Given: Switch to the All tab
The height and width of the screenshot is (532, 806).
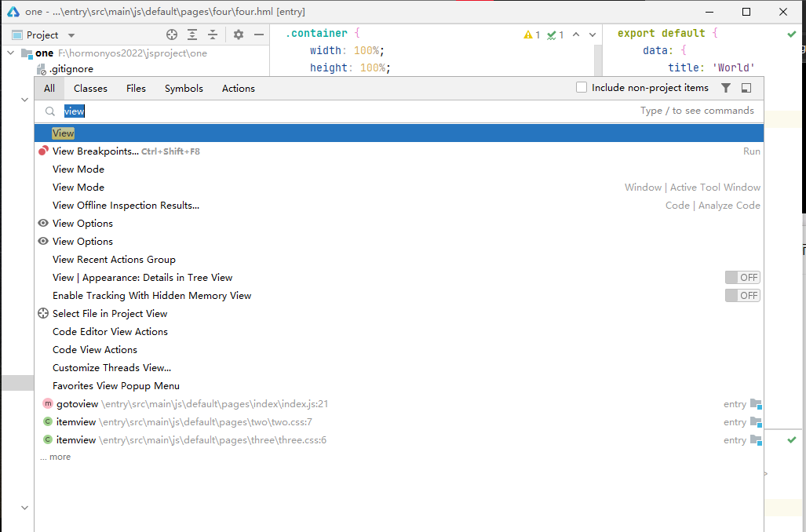Looking at the screenshot, I should 49,89.
